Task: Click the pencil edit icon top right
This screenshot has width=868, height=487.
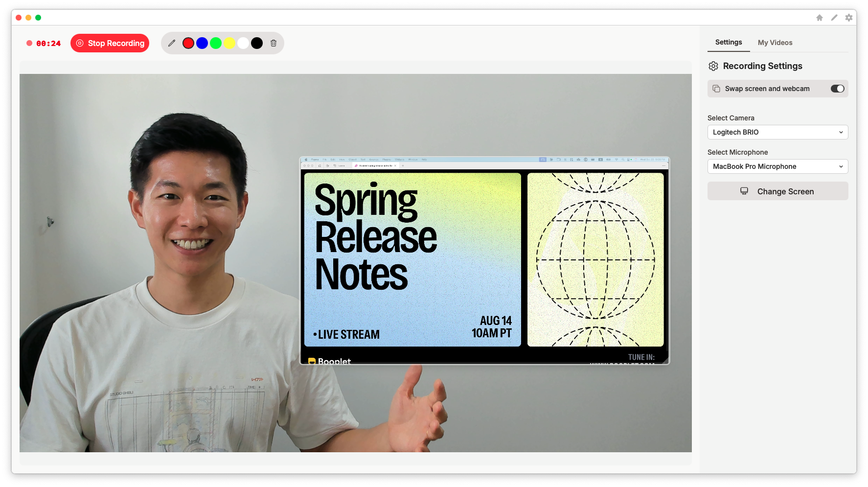Action: pyautogui.click(x=834, y=18)
